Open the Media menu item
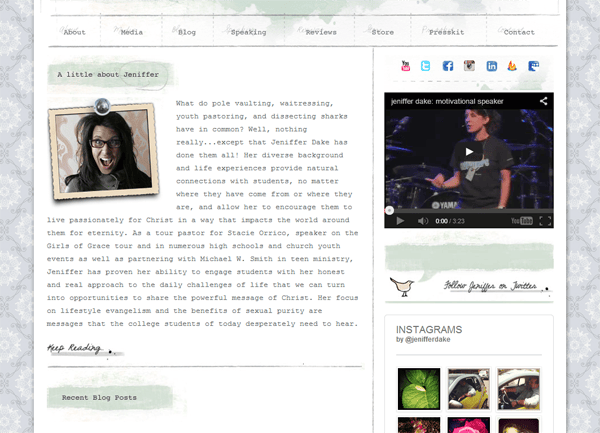The image size is (600, 433). [x=132, y=32]
